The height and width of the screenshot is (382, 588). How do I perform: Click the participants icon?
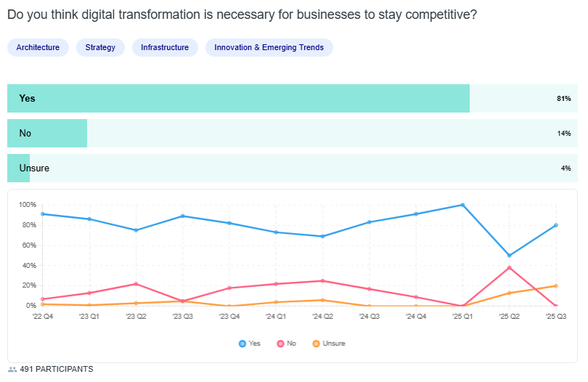[x=12, y=370]
